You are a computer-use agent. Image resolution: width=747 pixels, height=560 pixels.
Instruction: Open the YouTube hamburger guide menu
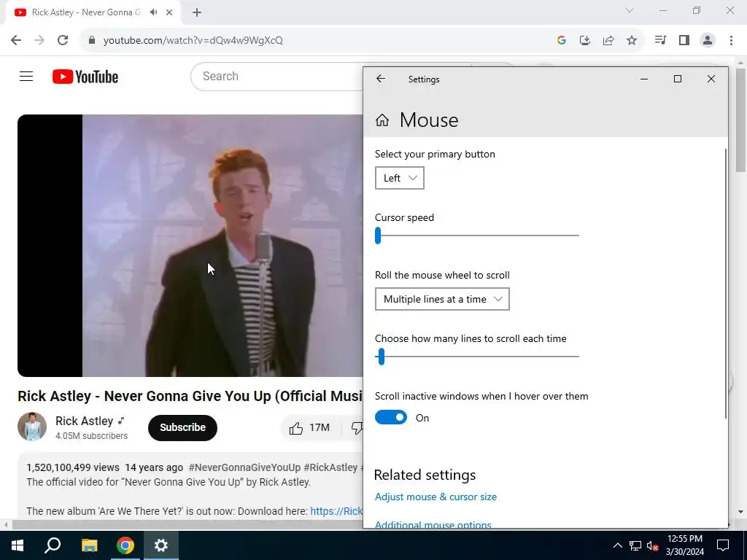(x=26, y=76)
